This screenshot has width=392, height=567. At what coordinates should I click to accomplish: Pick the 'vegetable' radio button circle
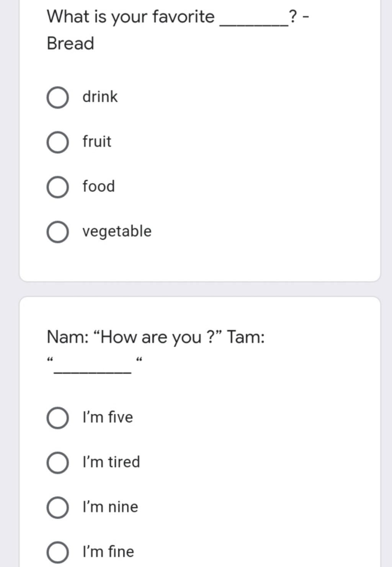pos(58,232)
